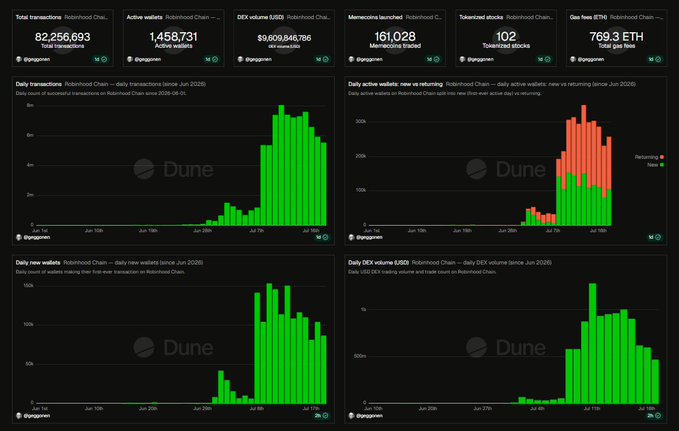This screenshot has width=679, height=431.
Task: Click the avatar icon in Gas fees (ETH) card
Action: [x=573, y=59]
